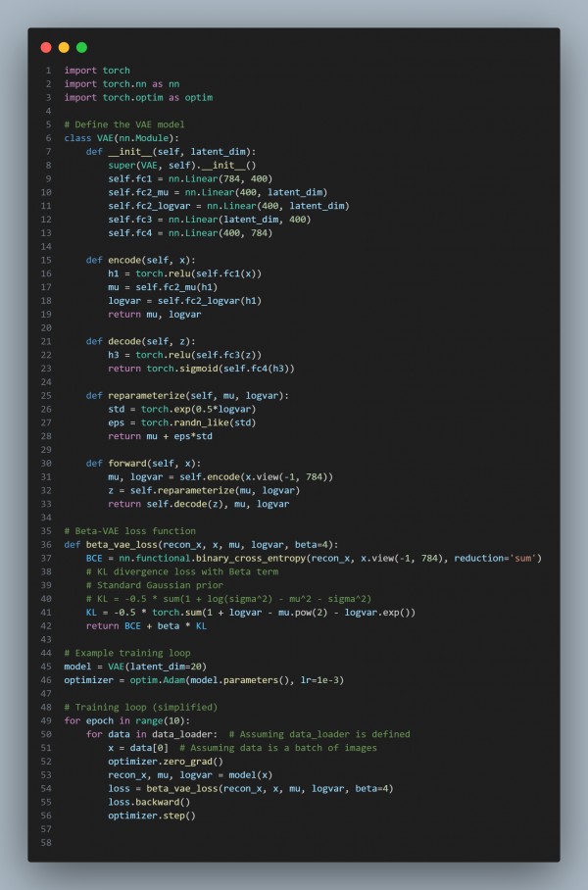Click the 'super(VAE, self).__init__()' line
This screenshot has height=890, width=588.
(x=182, y=166)
